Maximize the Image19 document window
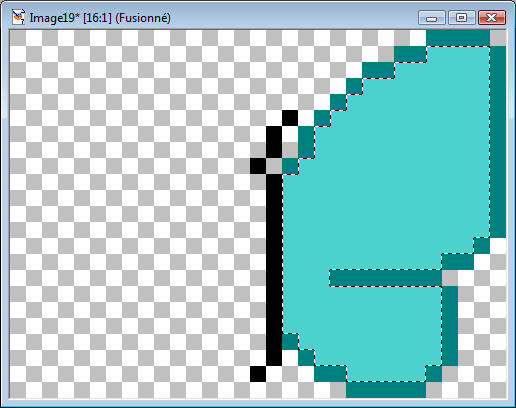 [x=462, y=17]
